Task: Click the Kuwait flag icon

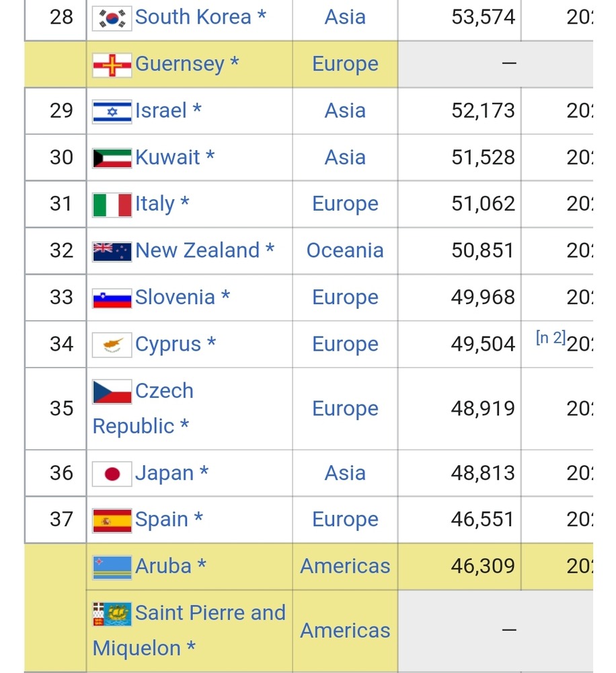Action: [x=112, y=157]
